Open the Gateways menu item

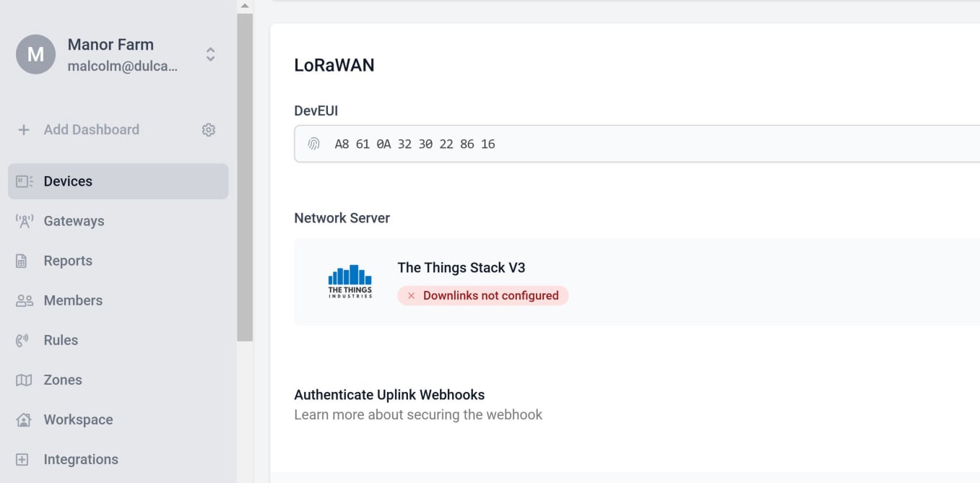pos(74,222)
